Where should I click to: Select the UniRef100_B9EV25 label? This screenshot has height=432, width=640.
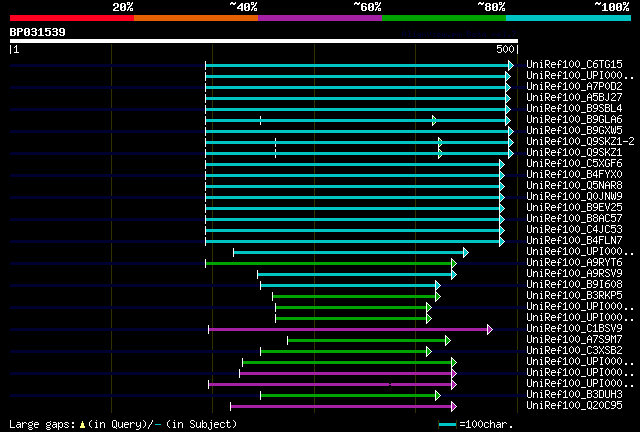point(574,207)
